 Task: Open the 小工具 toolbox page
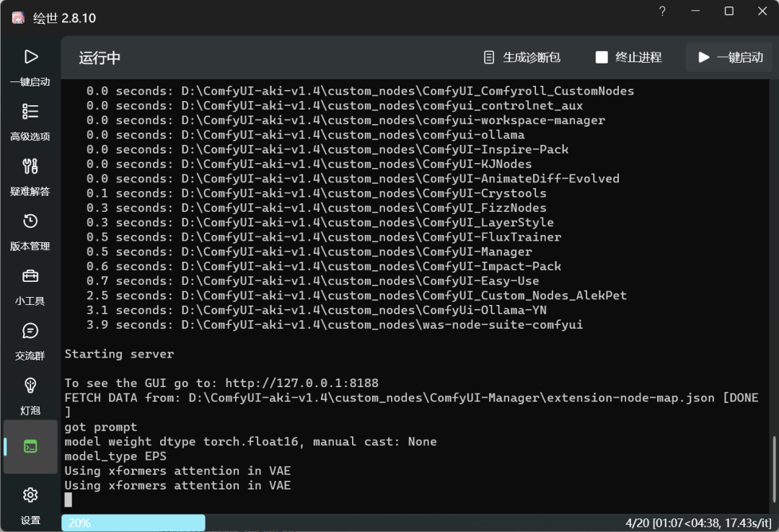coord(30,287)
